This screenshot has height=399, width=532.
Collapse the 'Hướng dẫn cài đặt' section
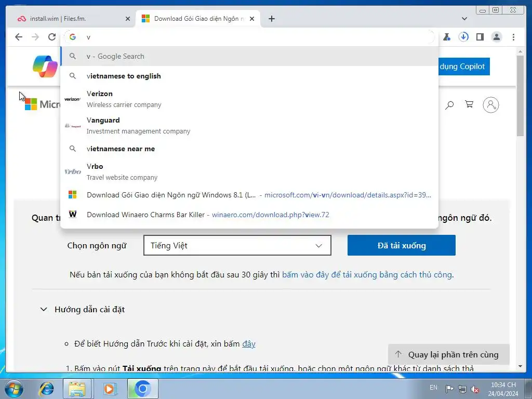83,310
